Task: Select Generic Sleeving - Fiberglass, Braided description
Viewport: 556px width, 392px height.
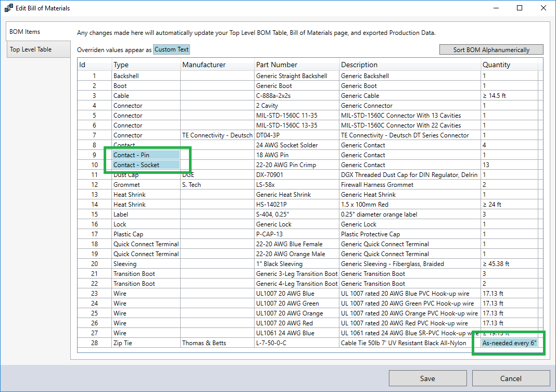Action: click(x=410, y=264)
